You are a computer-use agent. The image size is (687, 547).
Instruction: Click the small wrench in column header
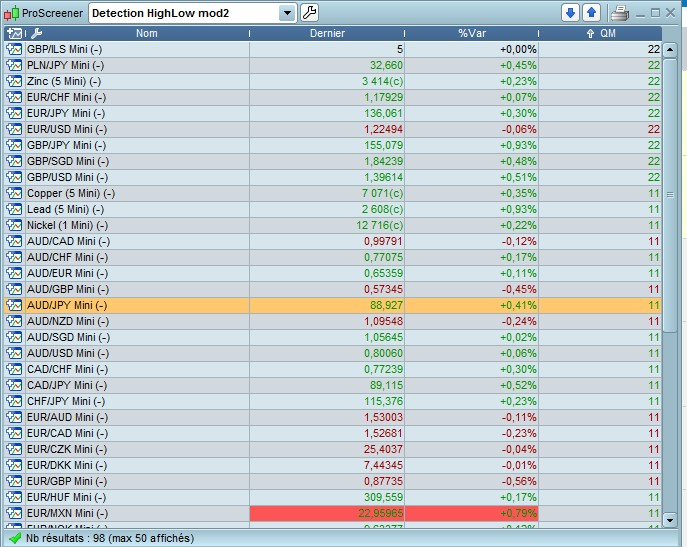click(37, 34)
